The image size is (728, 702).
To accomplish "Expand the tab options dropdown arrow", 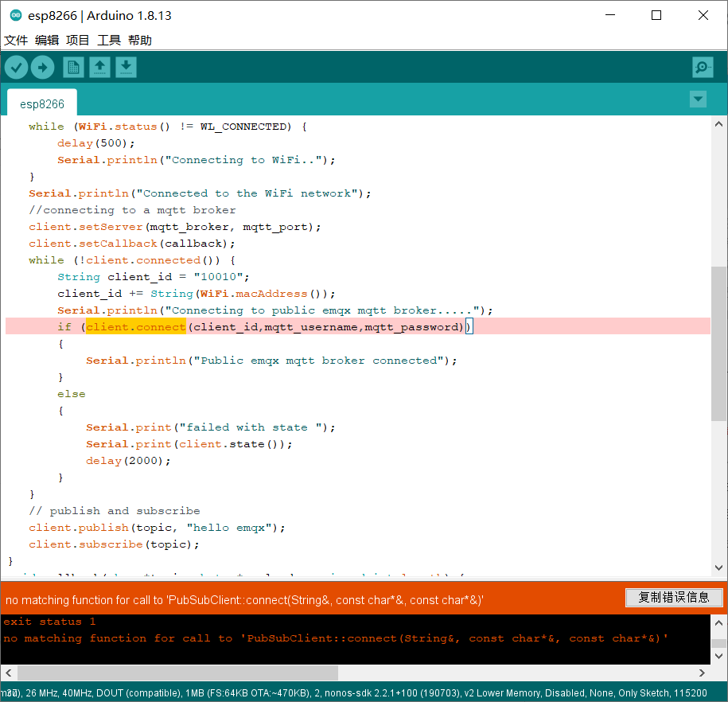I will pos(698,99).
